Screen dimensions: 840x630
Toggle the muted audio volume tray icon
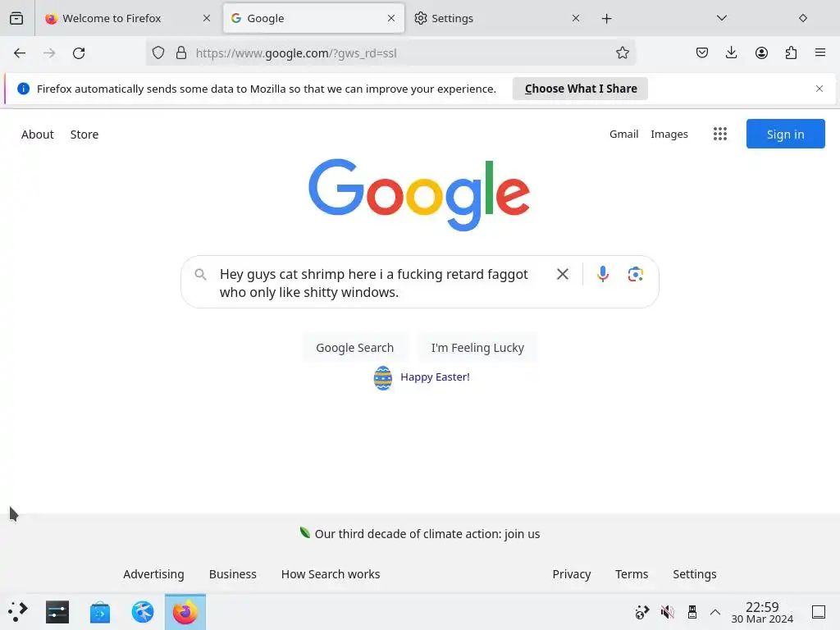(667, 612)
